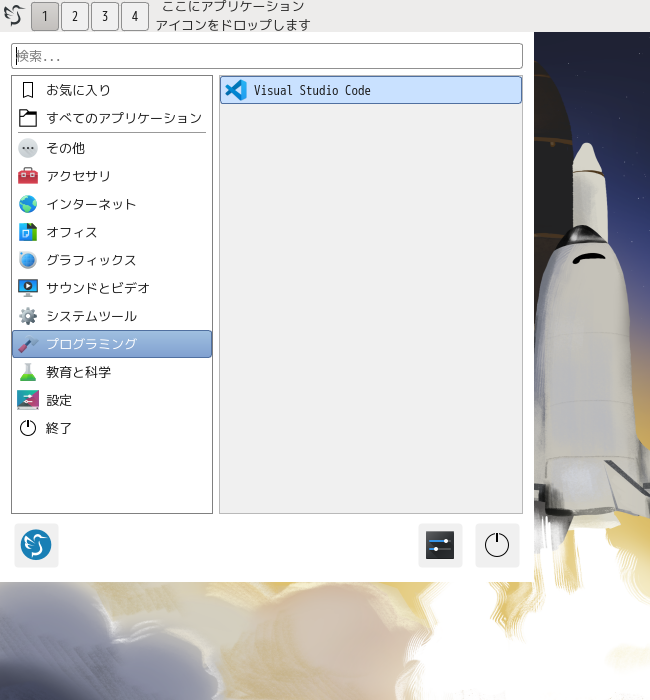Click the red toolbox アクセサリ icon
The image size is (650, 700).
(x=28, y=176)
